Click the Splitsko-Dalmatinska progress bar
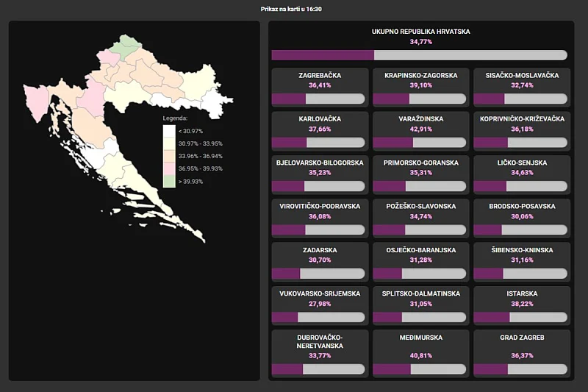The image size is (588, 392). [420, 318]
